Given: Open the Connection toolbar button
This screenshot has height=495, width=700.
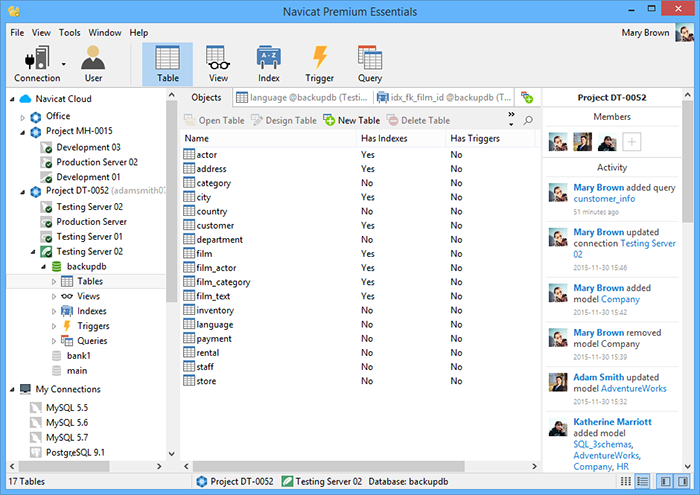Looking at the screenshot, I should tap(37, 64).
